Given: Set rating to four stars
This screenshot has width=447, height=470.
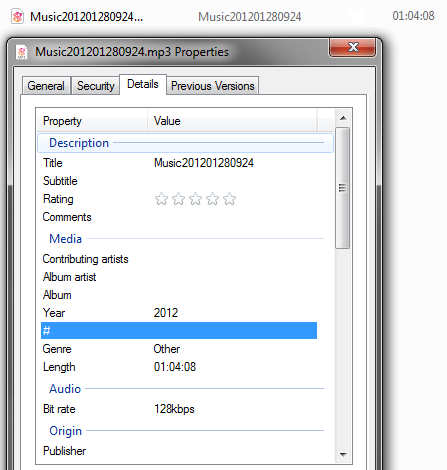Looking at the screenshot, I should (212, 199).
